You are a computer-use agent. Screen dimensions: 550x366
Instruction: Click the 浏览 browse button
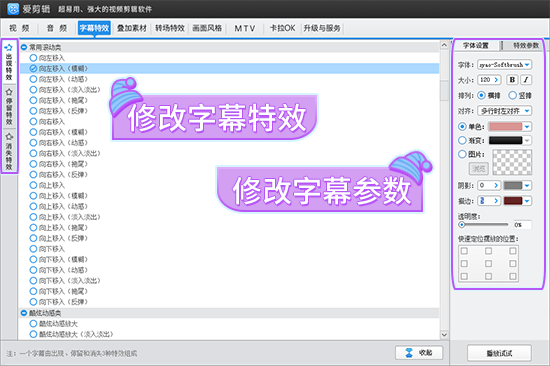478,169
